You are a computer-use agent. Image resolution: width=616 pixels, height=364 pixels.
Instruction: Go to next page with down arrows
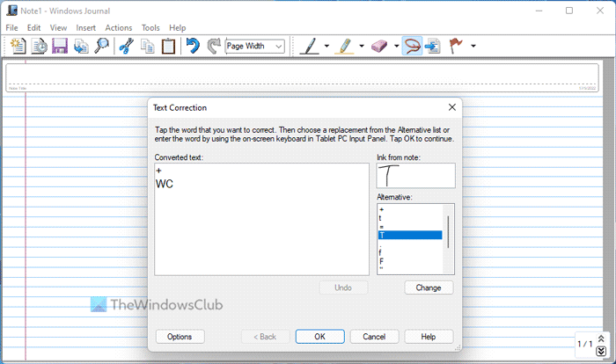click(x=601, y=351)
